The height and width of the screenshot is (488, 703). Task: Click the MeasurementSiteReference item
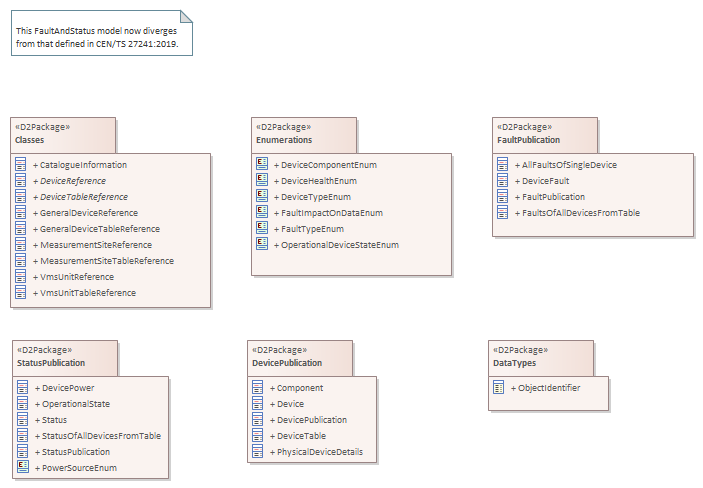tap(96, 245)
